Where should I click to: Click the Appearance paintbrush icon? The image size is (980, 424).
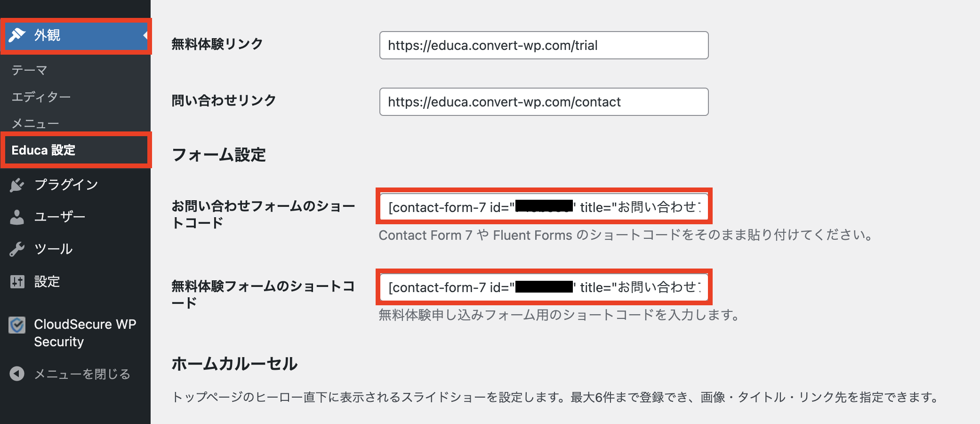17,35
